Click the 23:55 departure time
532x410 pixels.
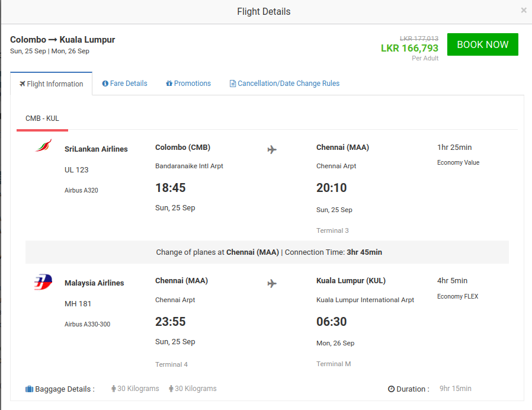tap(170, 321)
